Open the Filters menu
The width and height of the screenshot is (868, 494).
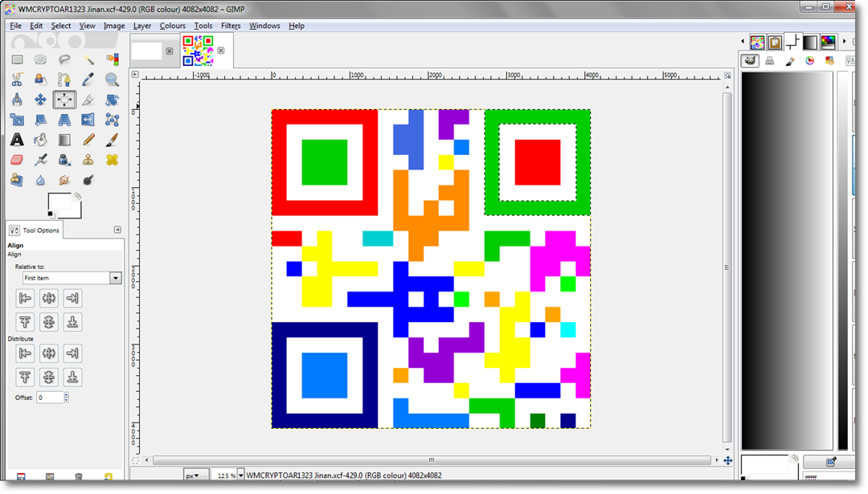[x=231, y=26]
